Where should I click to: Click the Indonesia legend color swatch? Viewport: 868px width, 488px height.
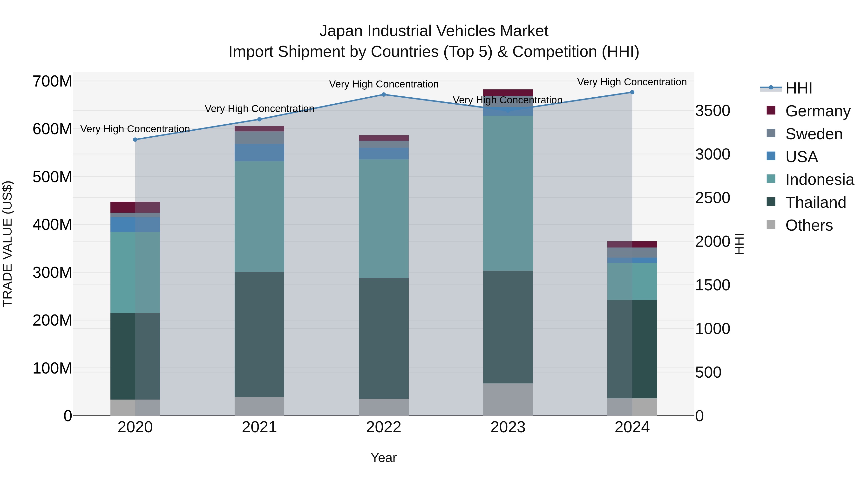click(x=771, y=179)
